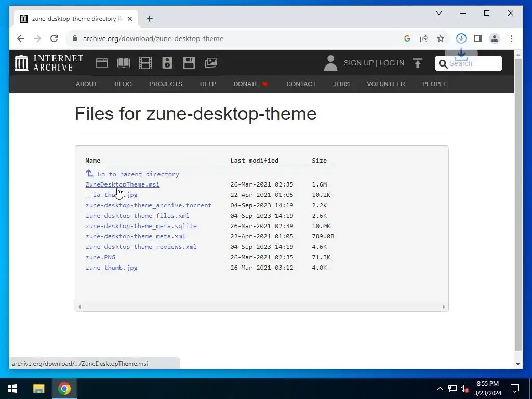
Task: Download ZuneDesktopTheme.msi
Action: (x=123, y=184)
